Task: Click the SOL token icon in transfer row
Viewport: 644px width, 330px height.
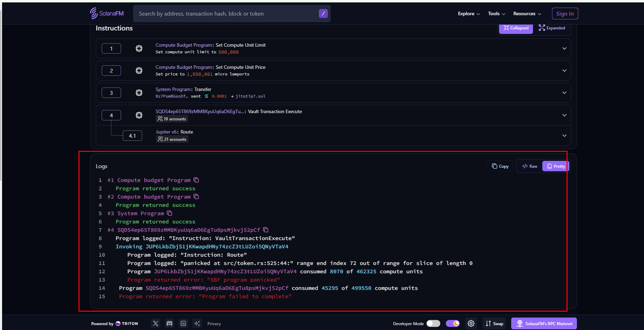Action: (x=206, y=96)
